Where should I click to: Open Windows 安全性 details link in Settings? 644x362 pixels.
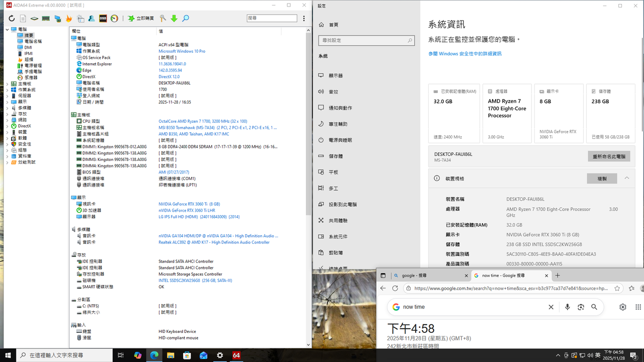click(x=465, y=54)
